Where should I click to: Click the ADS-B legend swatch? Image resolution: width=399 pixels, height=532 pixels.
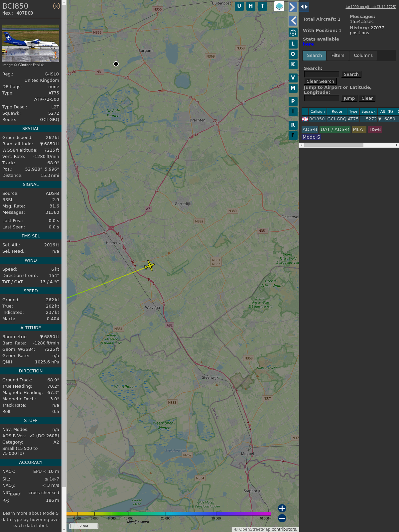coord(310,130)
